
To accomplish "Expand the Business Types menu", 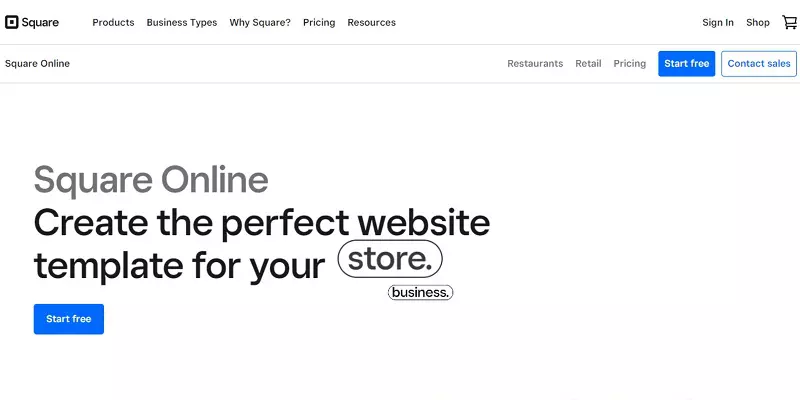I will coord(182,22).
